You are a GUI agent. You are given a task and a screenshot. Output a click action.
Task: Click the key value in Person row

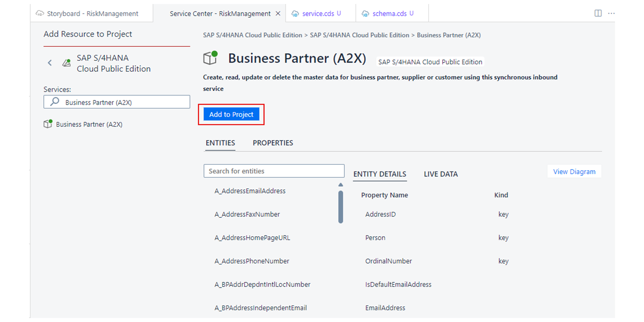504,237
